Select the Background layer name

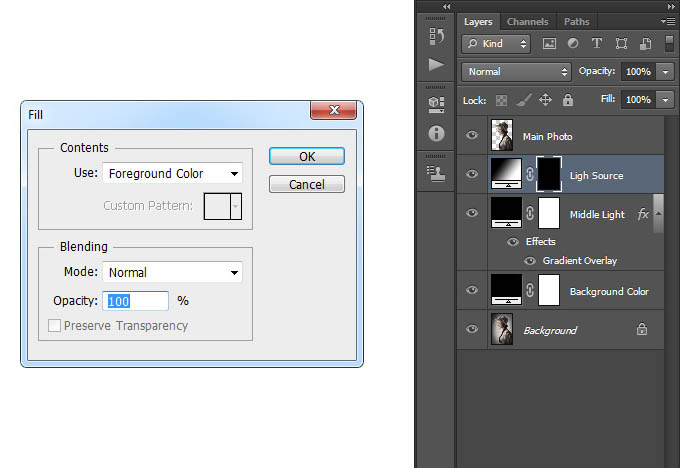coord(550,330)
